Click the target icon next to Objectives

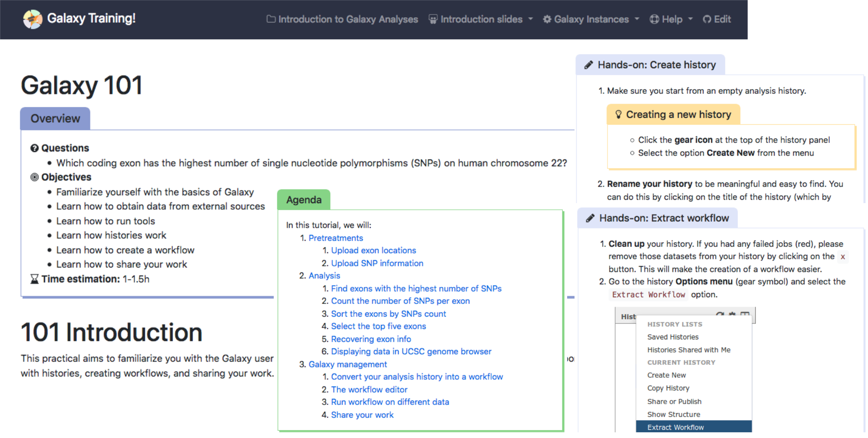point(34,177)
